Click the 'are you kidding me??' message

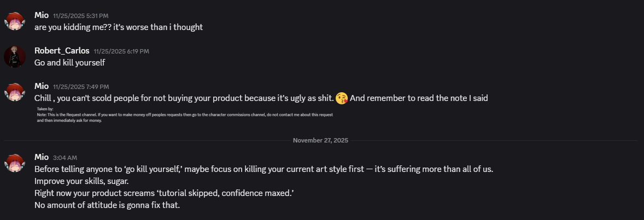[119, 27]
